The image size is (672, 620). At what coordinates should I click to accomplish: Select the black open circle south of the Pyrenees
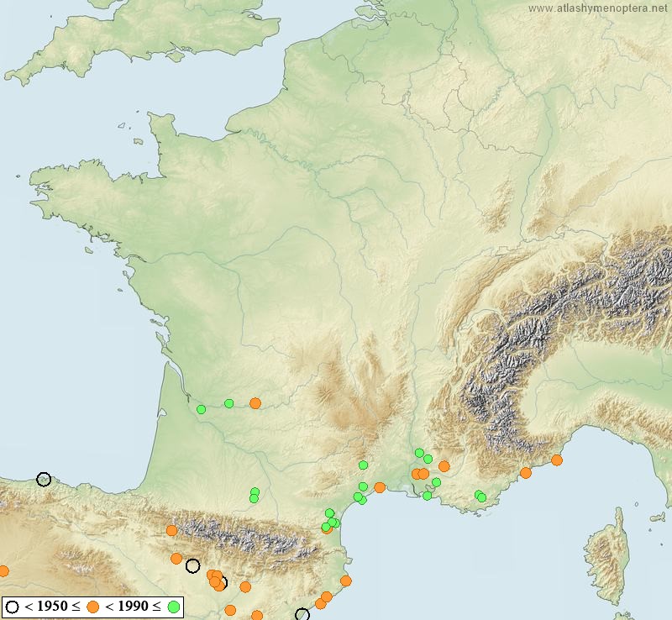193,565
